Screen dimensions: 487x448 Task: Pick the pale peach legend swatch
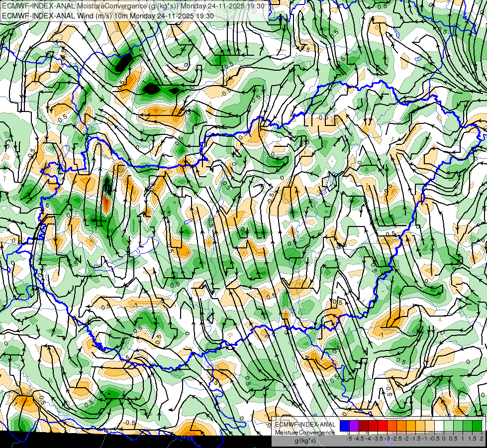[430, 426]
